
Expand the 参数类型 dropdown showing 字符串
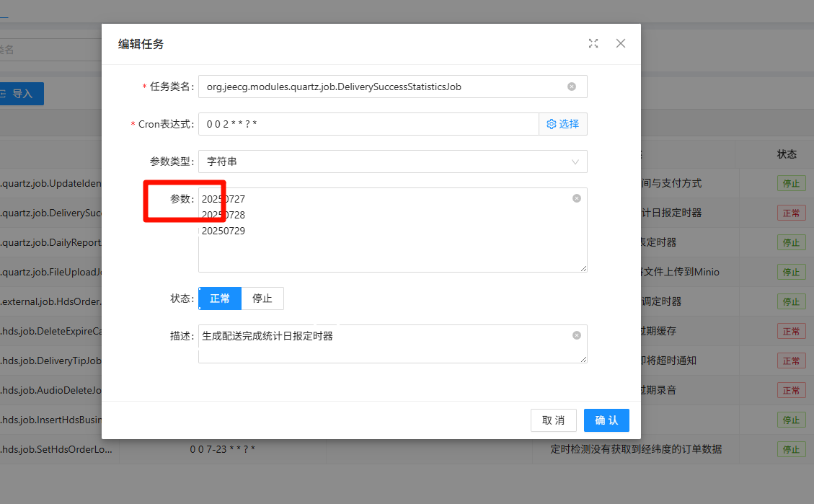(x=392, y=162)
